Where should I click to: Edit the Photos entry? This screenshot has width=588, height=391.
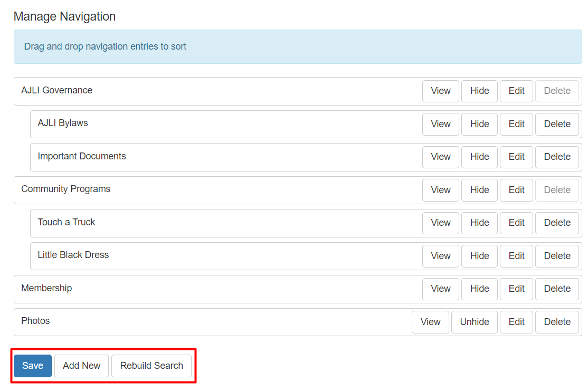click(516, 322)
